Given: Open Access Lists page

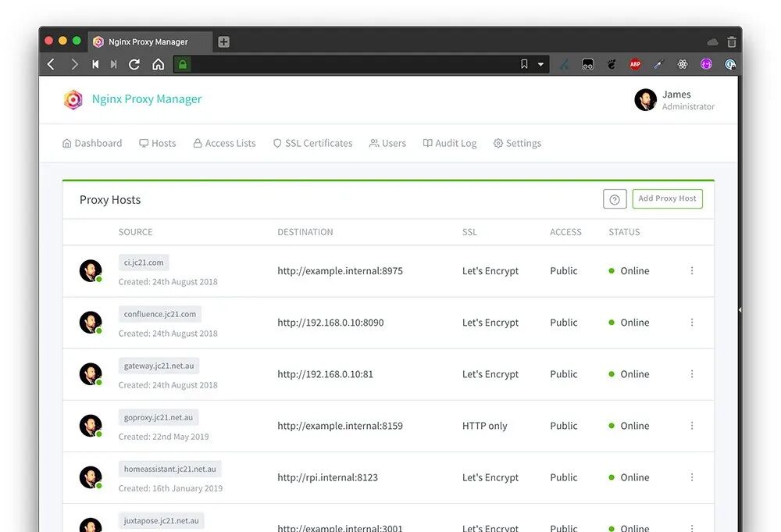Looking at the screenshot, I should pos(224,144).
